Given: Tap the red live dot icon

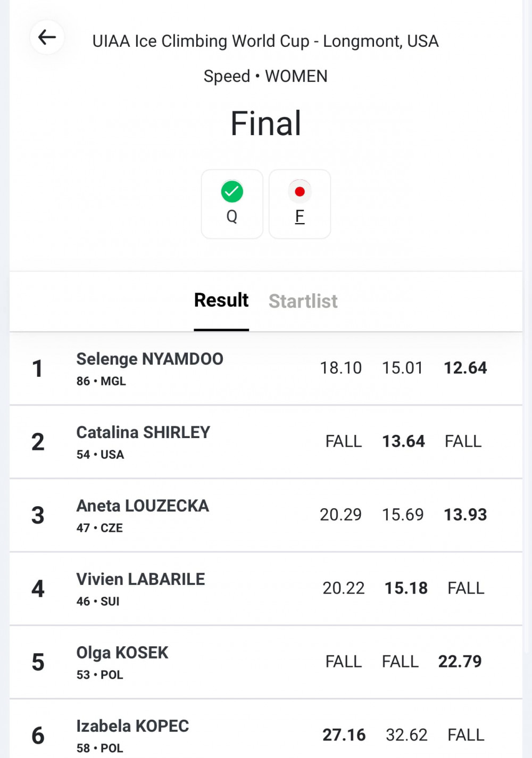Looking at the screenshot, I should tap(300, 192).
